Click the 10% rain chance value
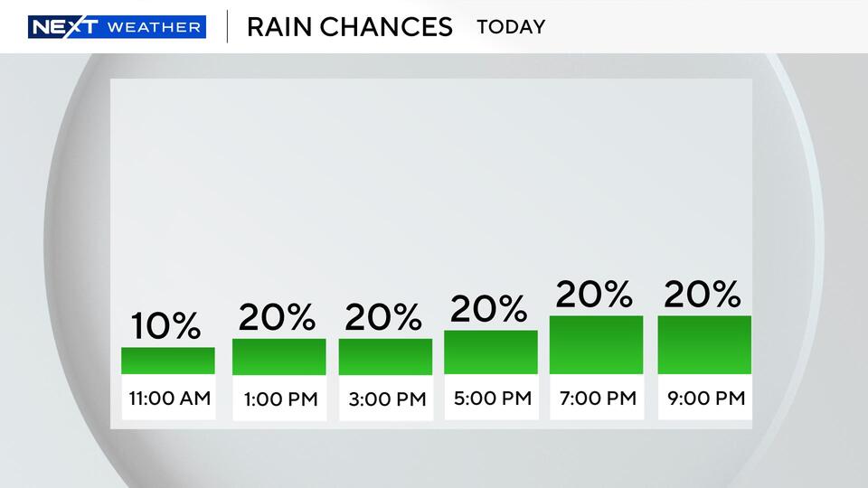 [x=165, y=325]
